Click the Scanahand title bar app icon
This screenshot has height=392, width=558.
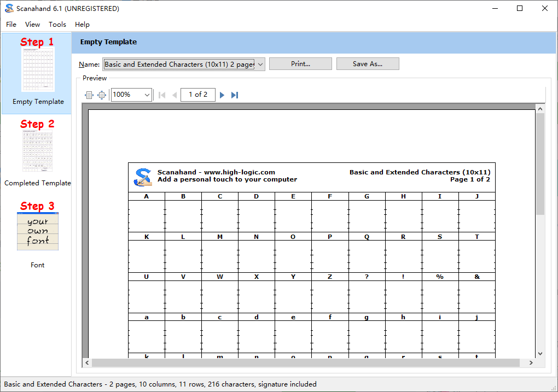coord(9,9)
